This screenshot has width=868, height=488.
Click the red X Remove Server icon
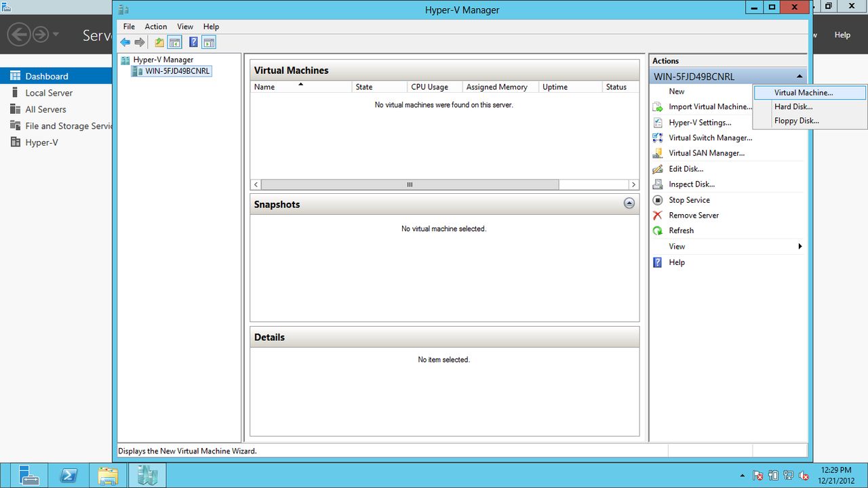(x=657, y=216)
